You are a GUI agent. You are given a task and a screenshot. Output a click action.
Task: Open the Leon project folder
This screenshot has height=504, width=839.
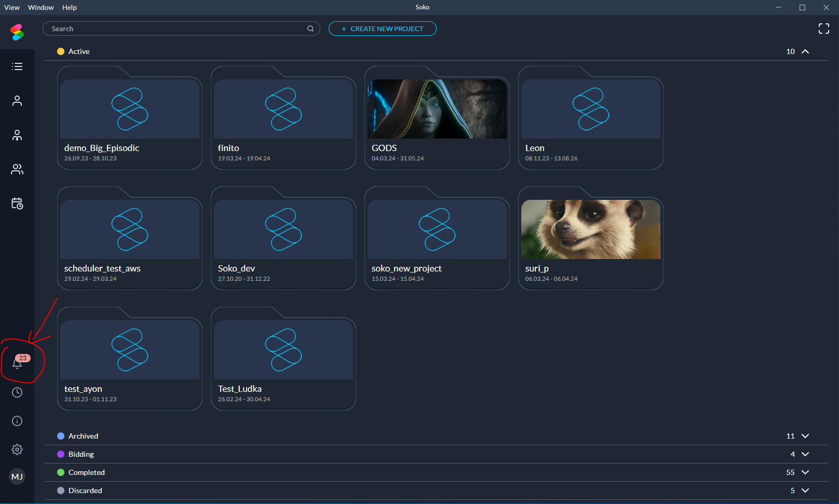(591, 118)
